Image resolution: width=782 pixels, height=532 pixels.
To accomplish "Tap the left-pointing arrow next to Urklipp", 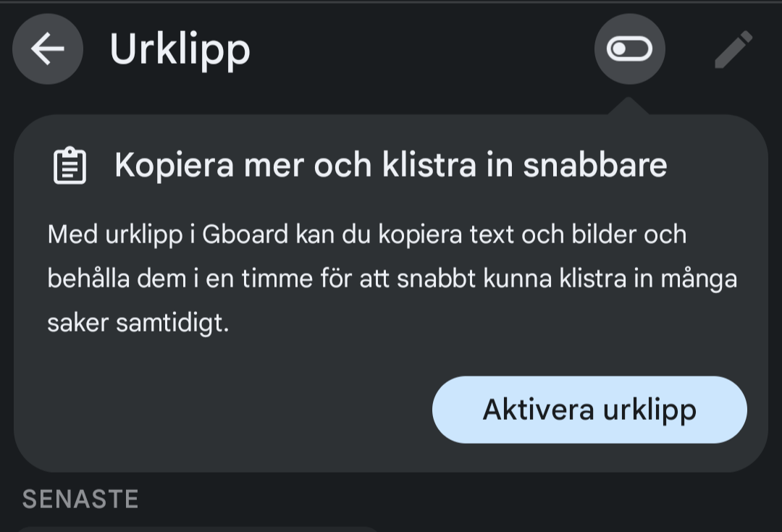I will (x=47, y=49).
